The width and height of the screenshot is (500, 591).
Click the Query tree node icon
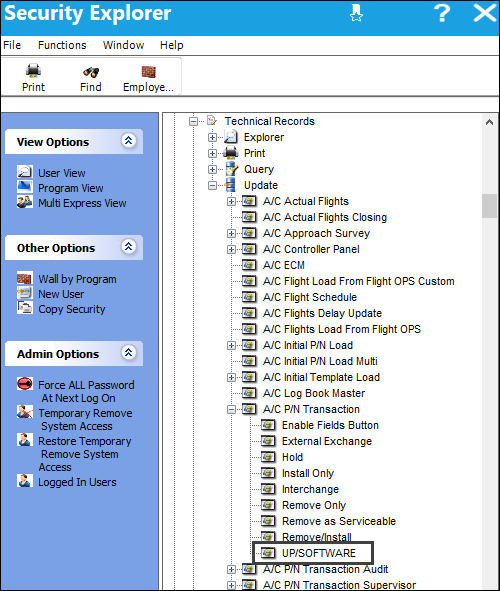pos(231,169)
